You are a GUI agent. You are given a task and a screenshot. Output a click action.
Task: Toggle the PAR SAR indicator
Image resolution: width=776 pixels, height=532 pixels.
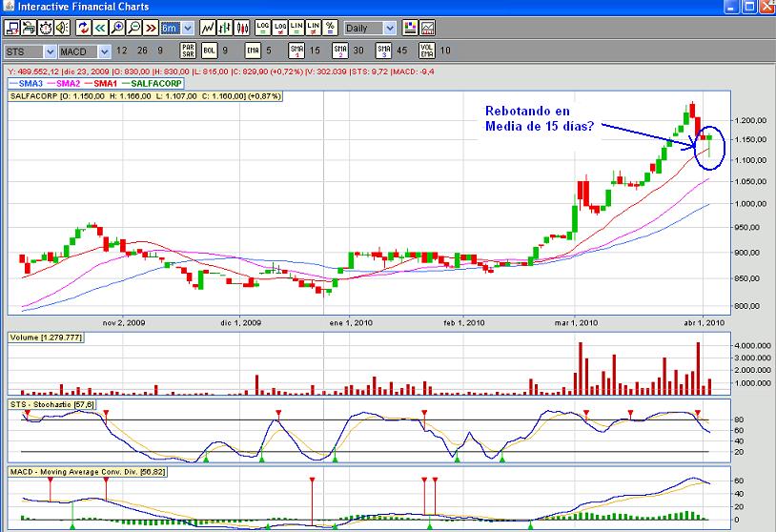(188, 50)
